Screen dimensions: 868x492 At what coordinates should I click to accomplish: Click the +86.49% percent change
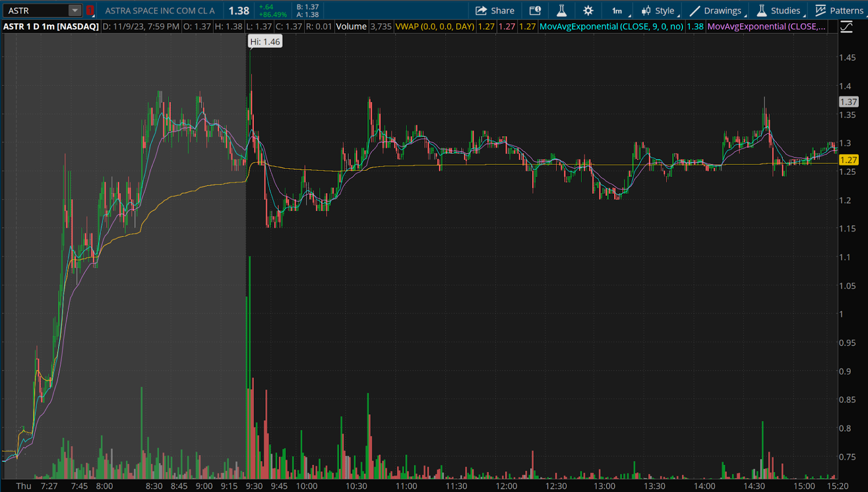coord(273,15)
